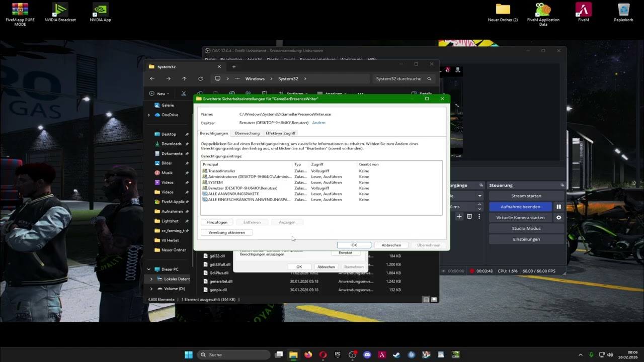
Task: Open the Neu dropdown menu
Action: [x=160, y=94]
